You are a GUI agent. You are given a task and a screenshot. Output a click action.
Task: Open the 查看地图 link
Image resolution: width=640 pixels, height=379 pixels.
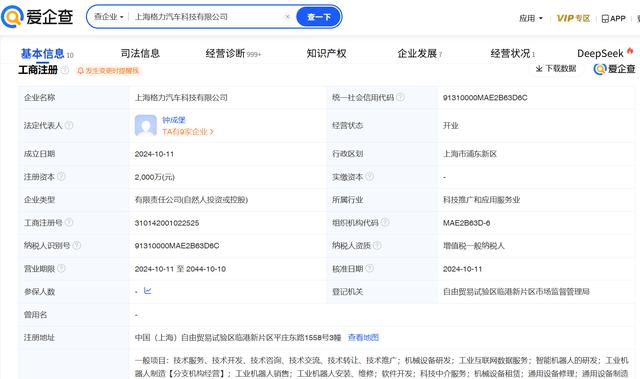[x=363, y=337]
